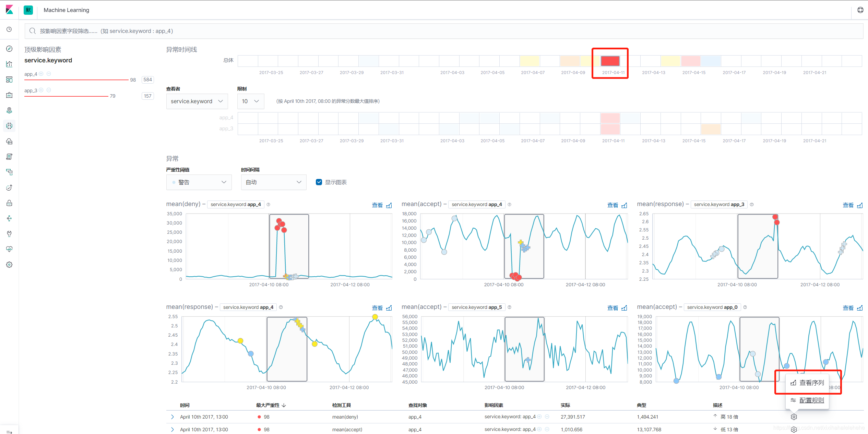Viewport: 868px width, 434px height.
Task: Click view link for mean(accept) app_5 chart
Action: [613, 308]
